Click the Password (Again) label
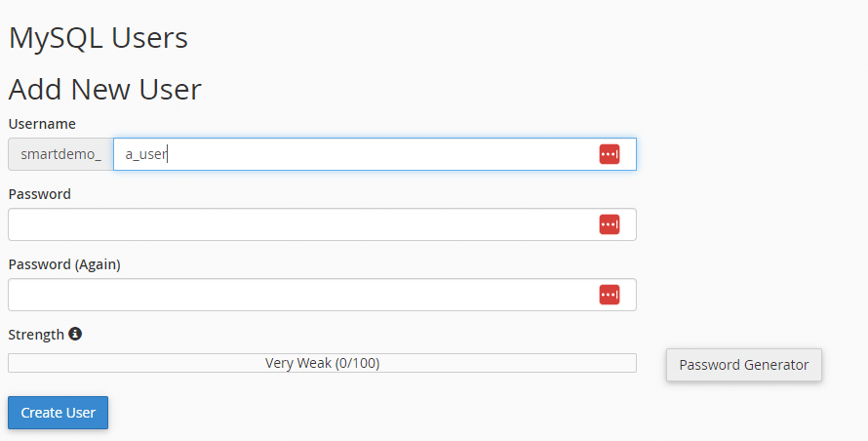The image size is (868, 441). tap(64, 264)
